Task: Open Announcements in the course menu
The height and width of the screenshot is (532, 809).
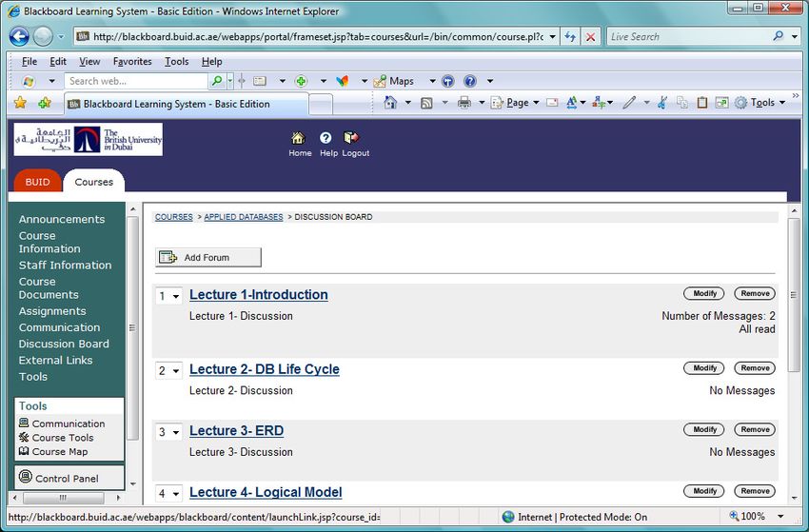Action: pyautogui.click(x=62, y=219)
